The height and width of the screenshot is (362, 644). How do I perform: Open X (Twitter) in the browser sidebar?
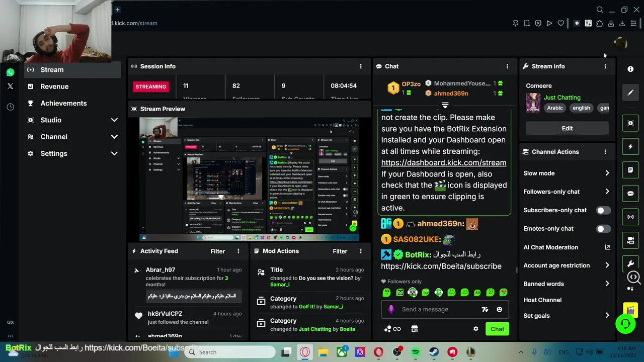click(x=10, y=86)
